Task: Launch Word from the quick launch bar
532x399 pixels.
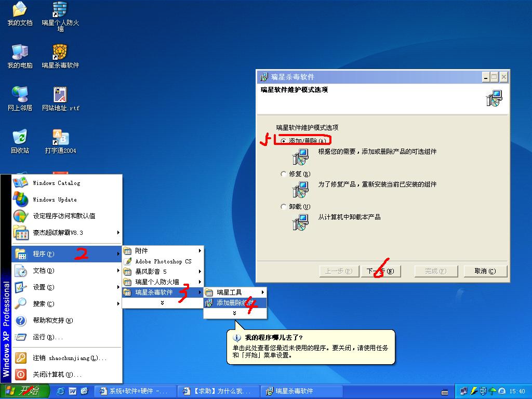Action: (73, 391)
